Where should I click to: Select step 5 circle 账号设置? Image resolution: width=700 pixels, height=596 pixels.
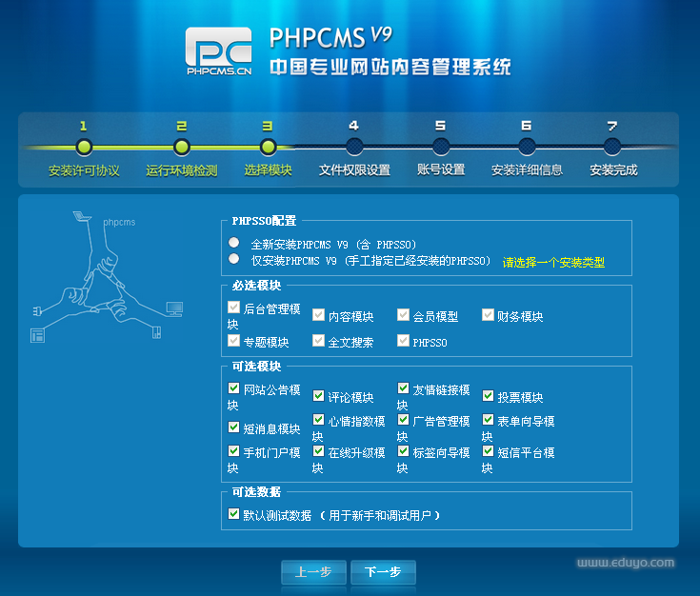click(441, 147)
